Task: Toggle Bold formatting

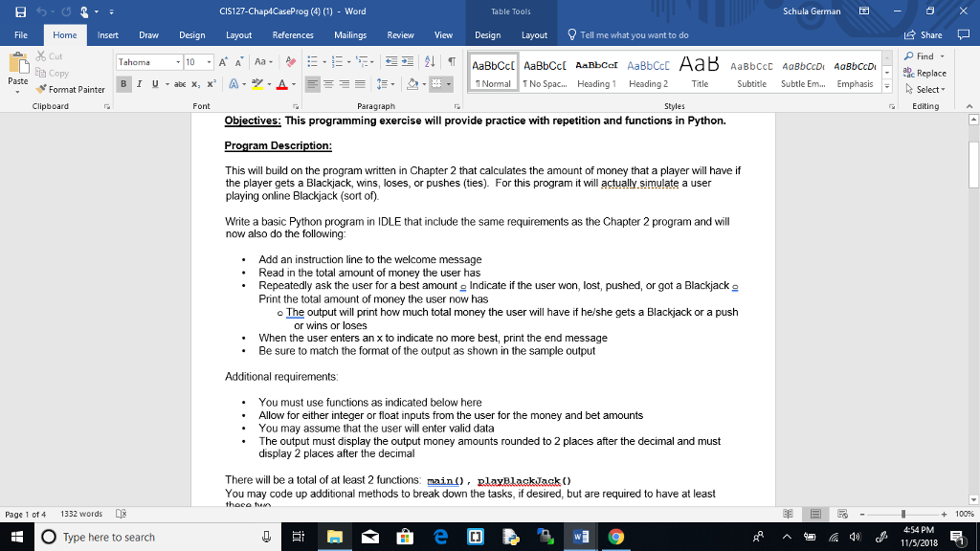Action: click(122, 84)
